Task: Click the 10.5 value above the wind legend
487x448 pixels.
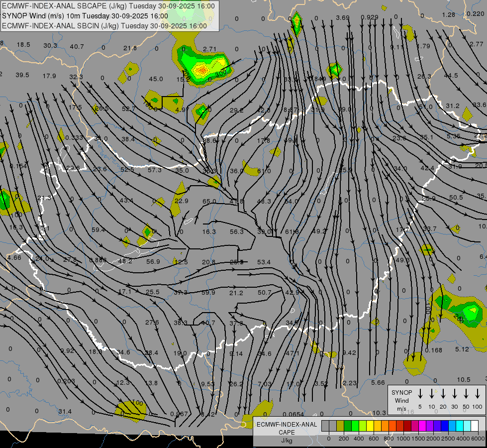Action: point(464,380)
